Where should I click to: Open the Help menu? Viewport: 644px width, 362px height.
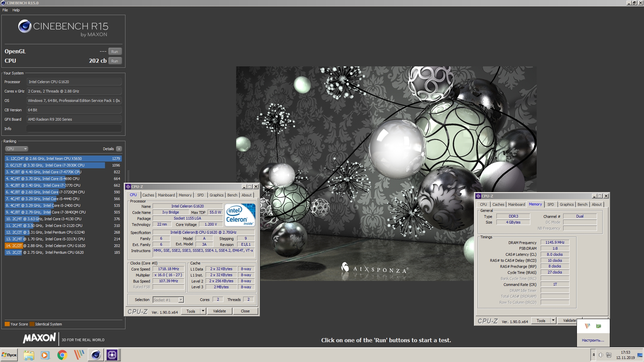[16, 10]
